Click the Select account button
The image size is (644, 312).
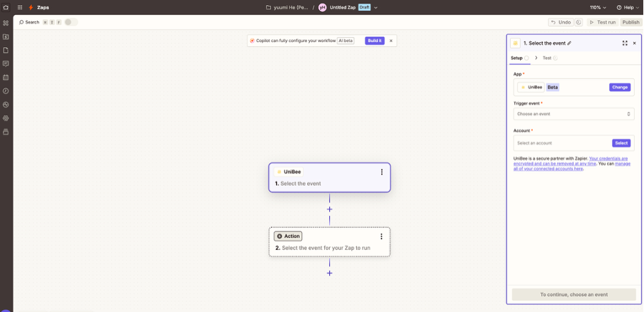(621, 143)
